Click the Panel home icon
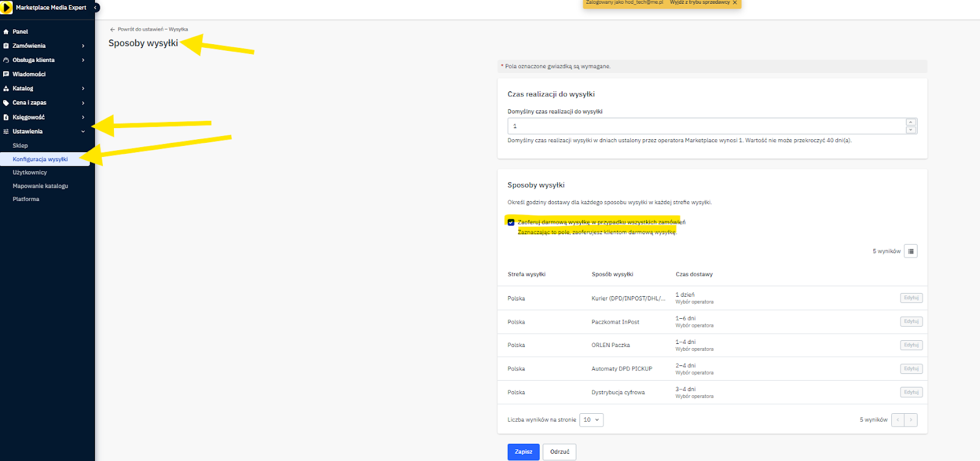Viewport: 980px width, 461px height. point(6,32)
